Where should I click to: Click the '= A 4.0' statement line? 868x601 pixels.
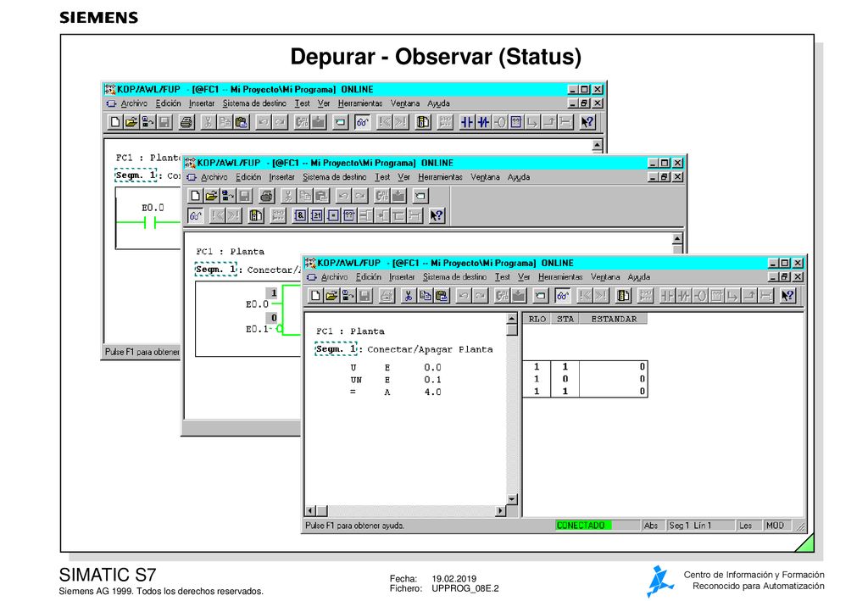click(396, 392)
